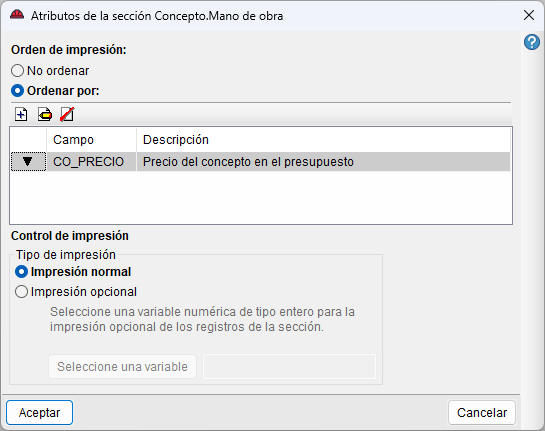Click the empty area below the sort field rows
This screenshot has width=545, height=431.
tap(261, 197)
